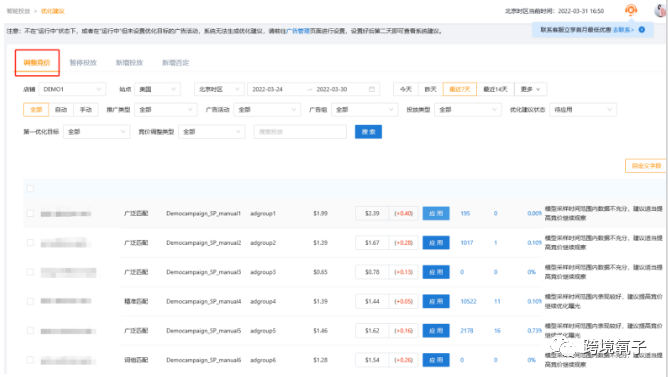
Task: Open impressions value 1017 for adgroup2
Action: click(x=467, y=243)
